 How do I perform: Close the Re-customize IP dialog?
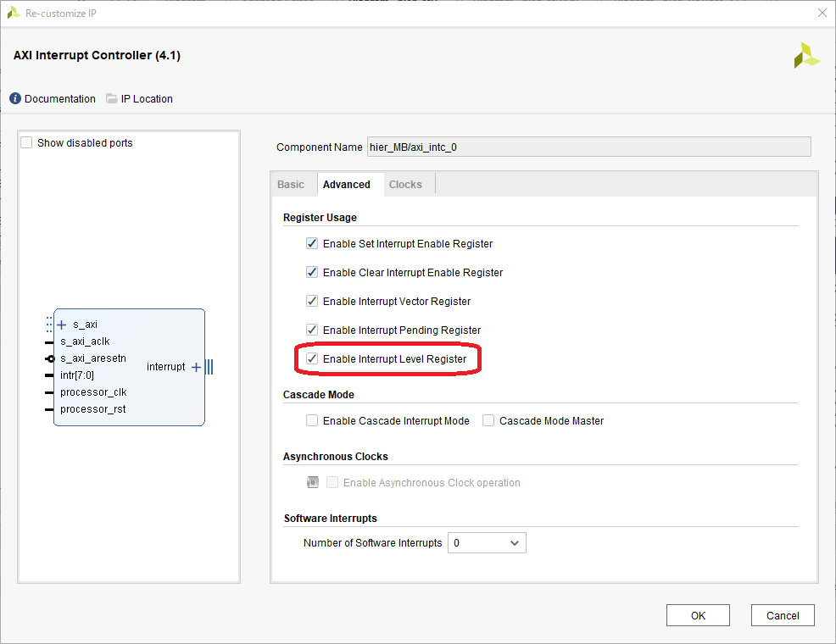pyautogui.click(x=822, y=13)
